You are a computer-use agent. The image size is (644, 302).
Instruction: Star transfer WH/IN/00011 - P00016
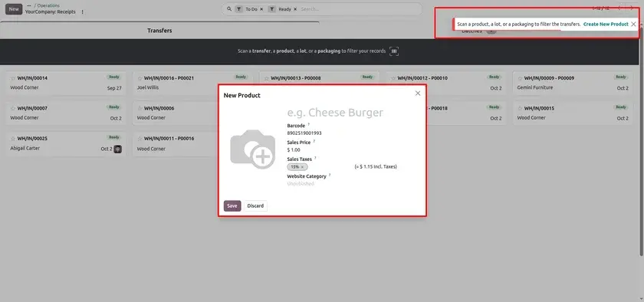click(140, 139)
